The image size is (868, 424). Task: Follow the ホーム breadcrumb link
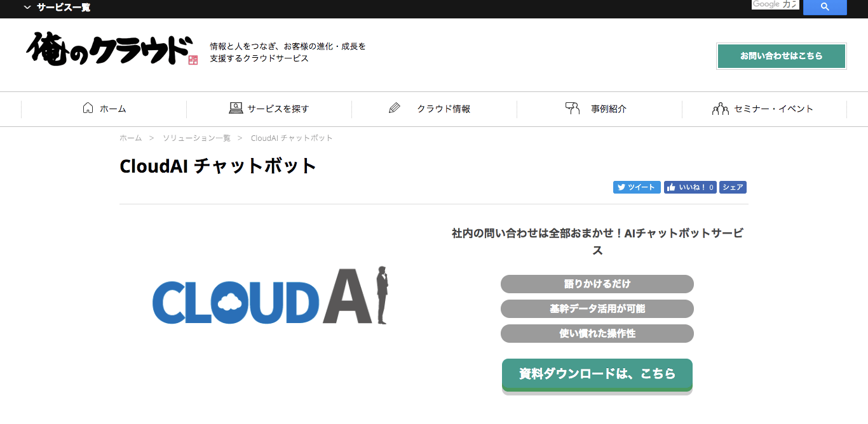click(130, 138)
